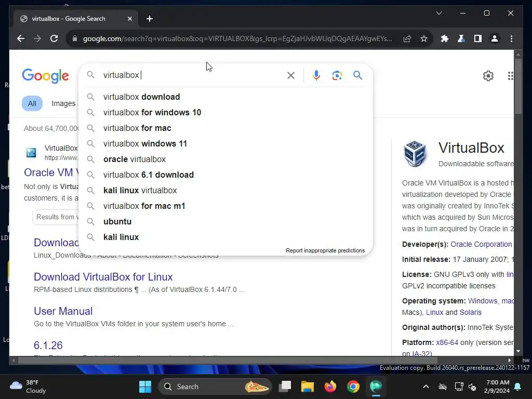View site info lock icon
Screen dimensions: 532x399
click(75, 38)
